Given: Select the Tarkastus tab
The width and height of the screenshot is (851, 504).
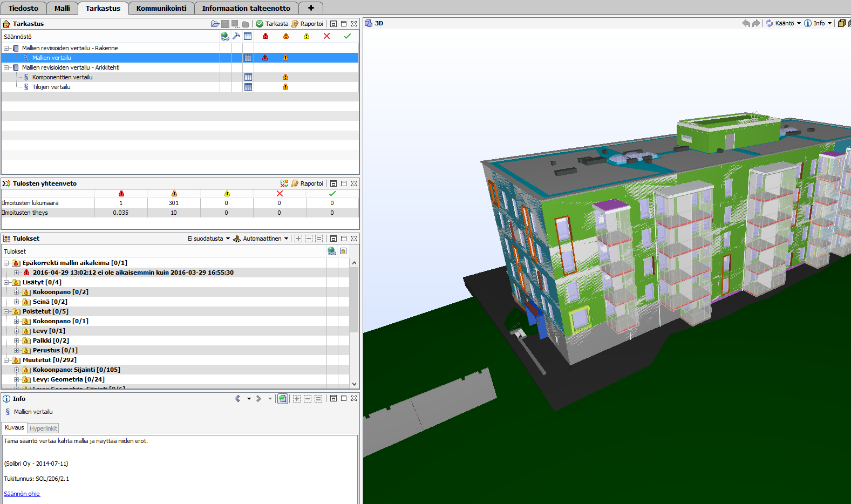Looking at the screenshot, I should tap(103, 8).
